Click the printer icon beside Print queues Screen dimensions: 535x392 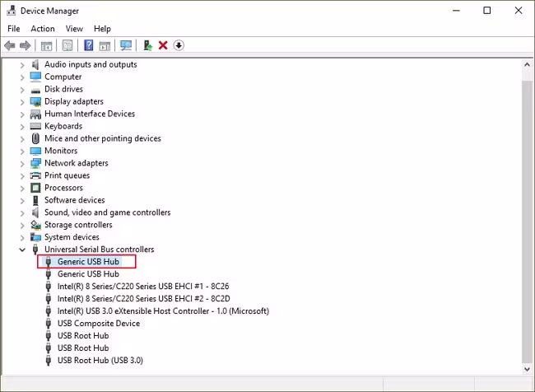[35, 175]
